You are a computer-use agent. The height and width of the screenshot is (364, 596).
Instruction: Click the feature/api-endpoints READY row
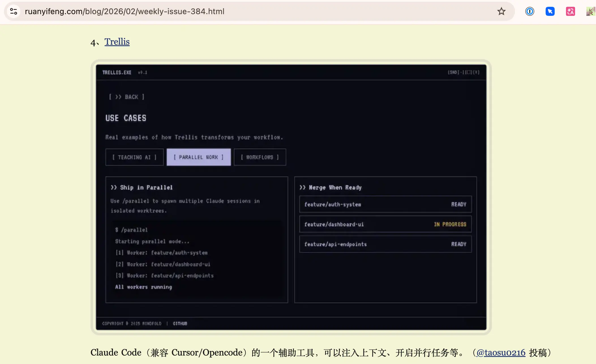tap(385, 244)
